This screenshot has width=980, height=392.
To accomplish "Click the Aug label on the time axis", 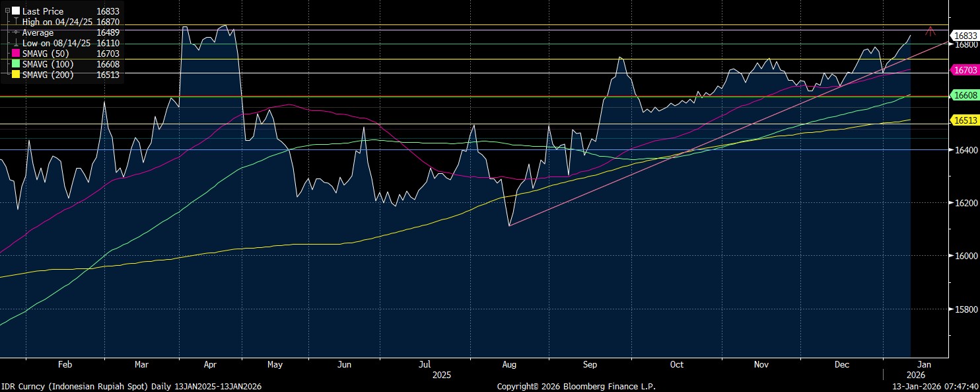I will [509, 364].
